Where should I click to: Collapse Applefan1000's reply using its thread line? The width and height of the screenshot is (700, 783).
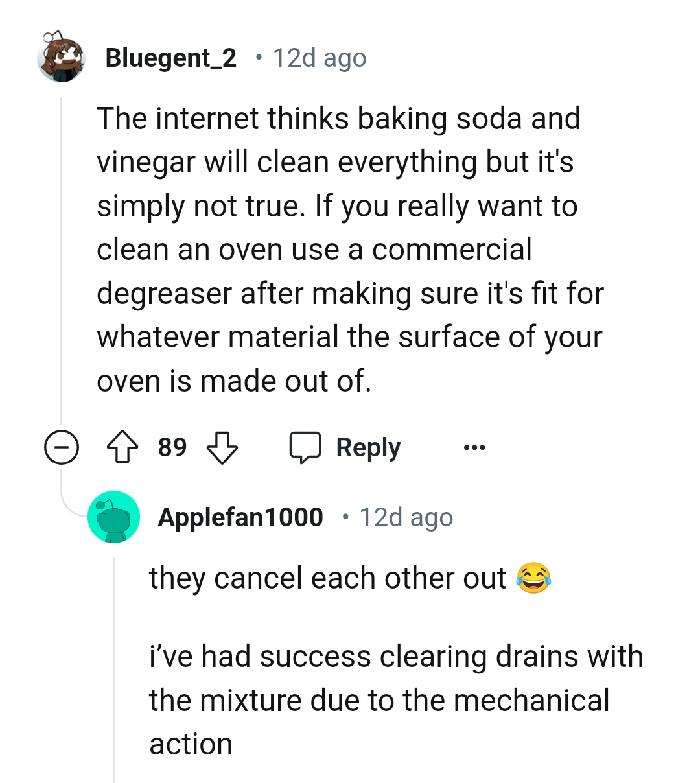pyautogui.click(x=114, y=668)
